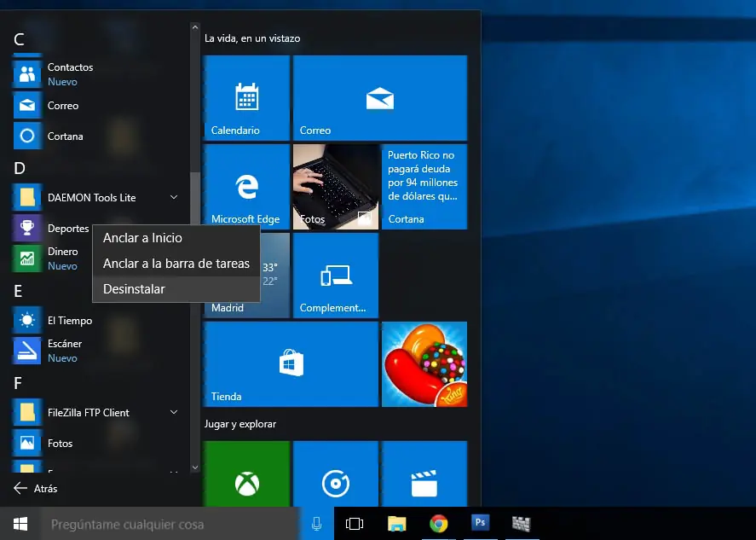
Task: Select Anclar a Inicio
Action: 176,238
